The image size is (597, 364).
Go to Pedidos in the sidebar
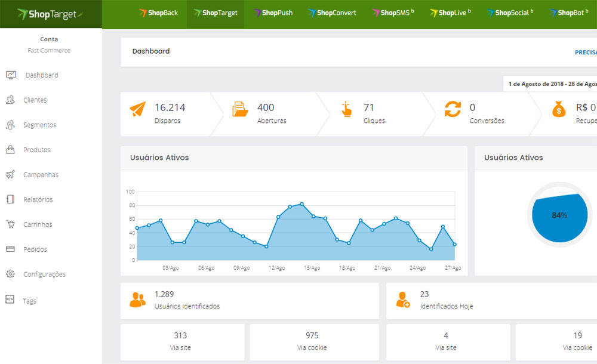(35, 249)
